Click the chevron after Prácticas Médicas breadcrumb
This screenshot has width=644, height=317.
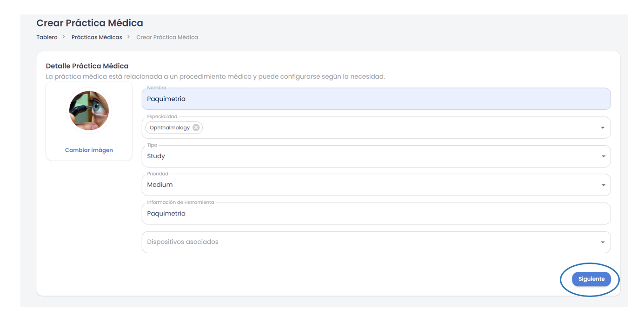coord(128,37)
